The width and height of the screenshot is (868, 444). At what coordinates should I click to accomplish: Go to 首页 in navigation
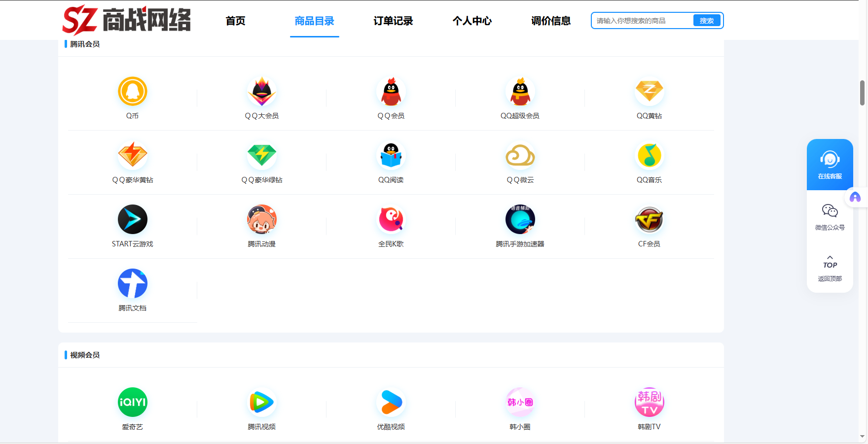pos(235,21)
